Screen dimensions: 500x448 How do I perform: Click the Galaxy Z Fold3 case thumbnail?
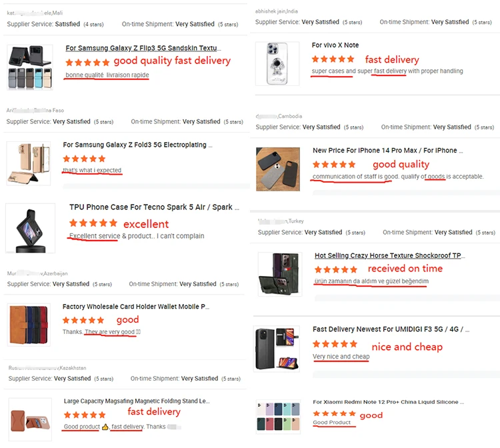click(x=28, y=163)
